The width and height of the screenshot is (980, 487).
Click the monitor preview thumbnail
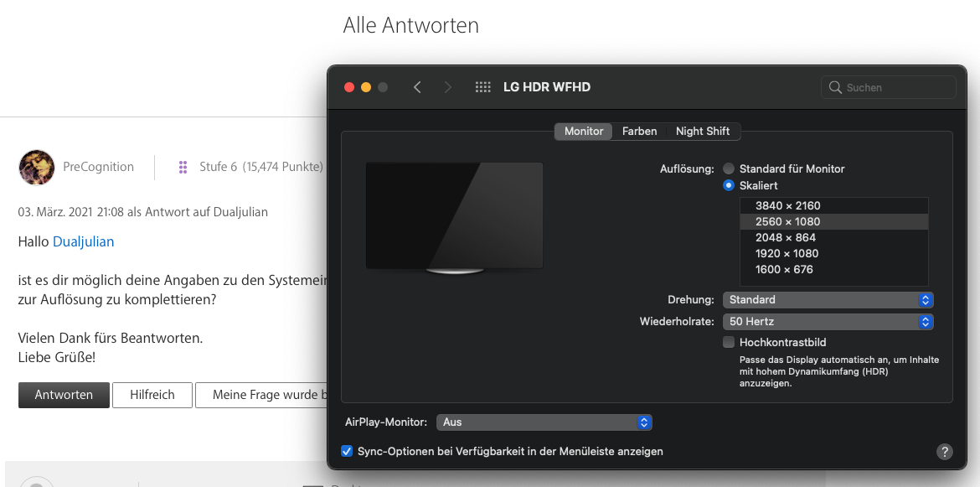tap(454, 218)
